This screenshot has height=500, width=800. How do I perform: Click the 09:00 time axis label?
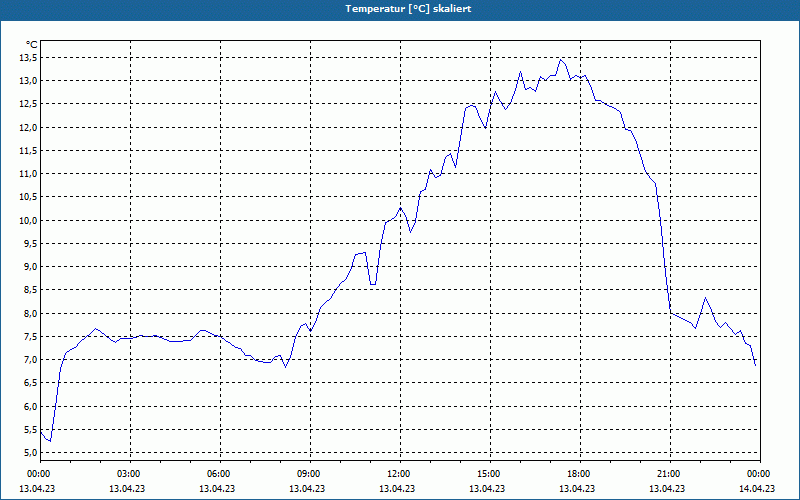click(310, 474)
